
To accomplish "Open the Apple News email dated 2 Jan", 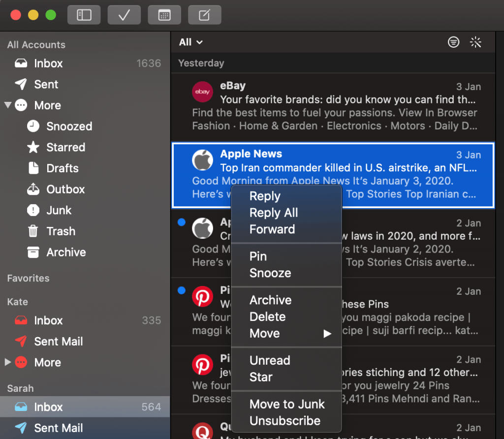I will click(333, 243).
